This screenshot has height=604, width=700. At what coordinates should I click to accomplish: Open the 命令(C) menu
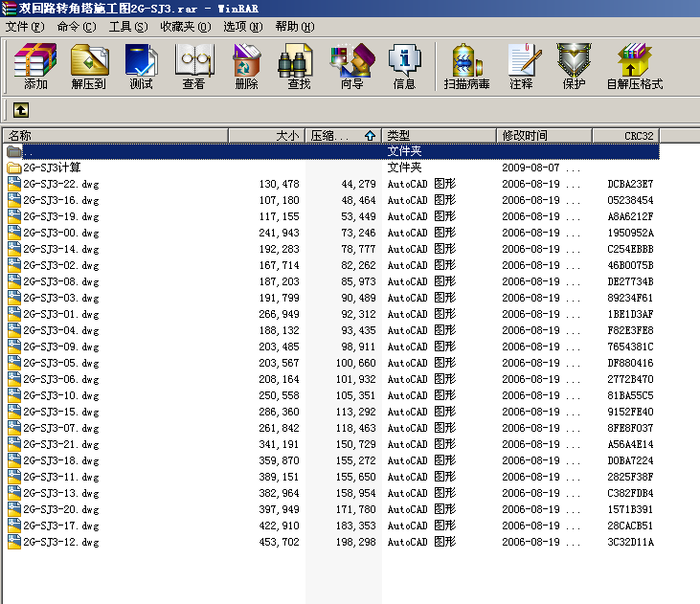[77, 27]
